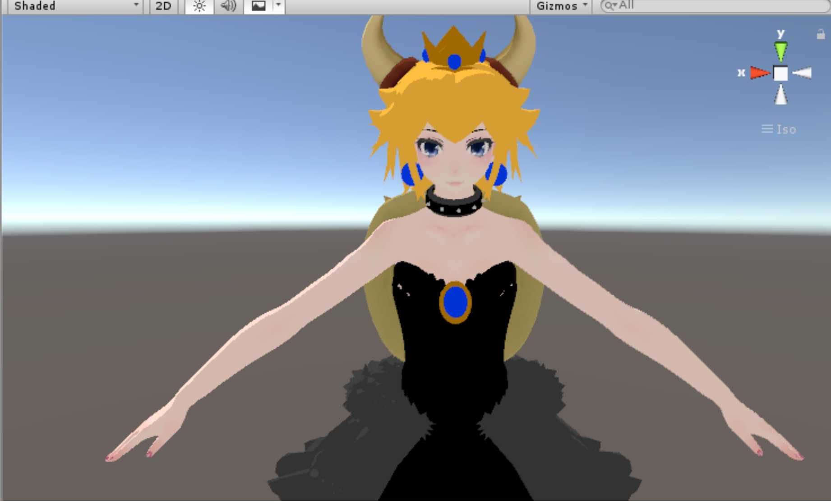
Task: Click the red X axis cone on gizmo
Action: 759,73
